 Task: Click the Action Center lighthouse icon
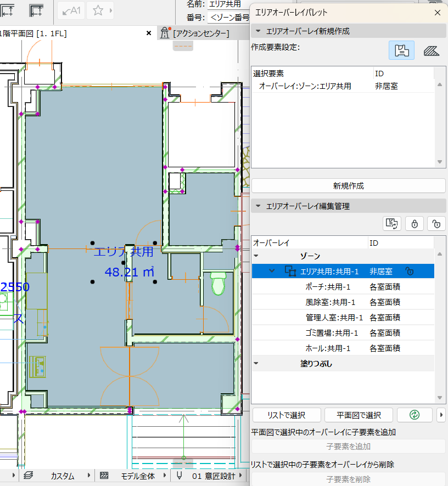165,33
